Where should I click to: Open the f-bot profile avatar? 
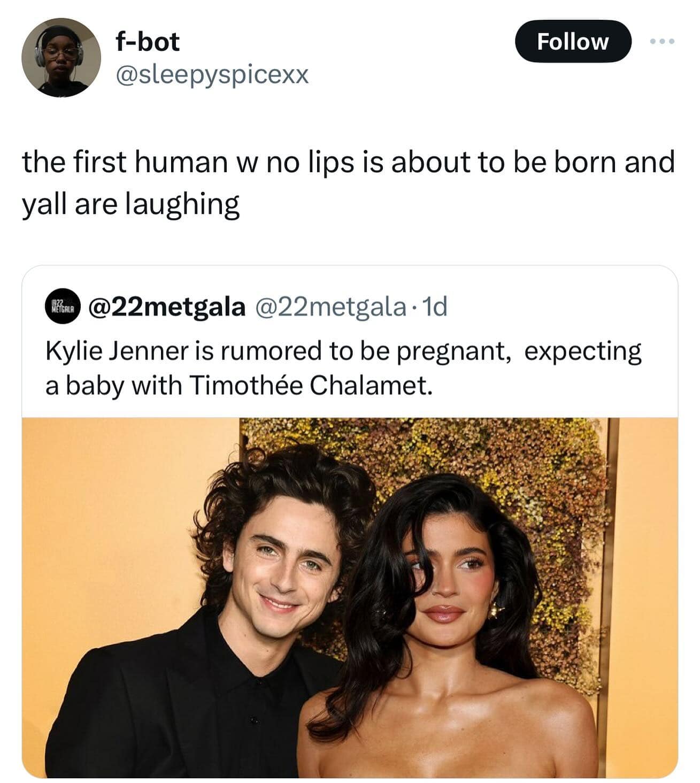point(61,57)
